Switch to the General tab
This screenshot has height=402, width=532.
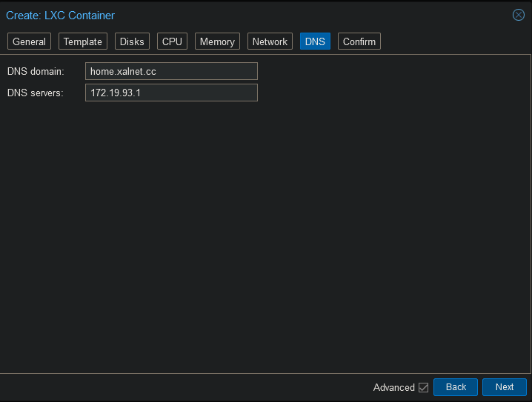pos(29,41)
